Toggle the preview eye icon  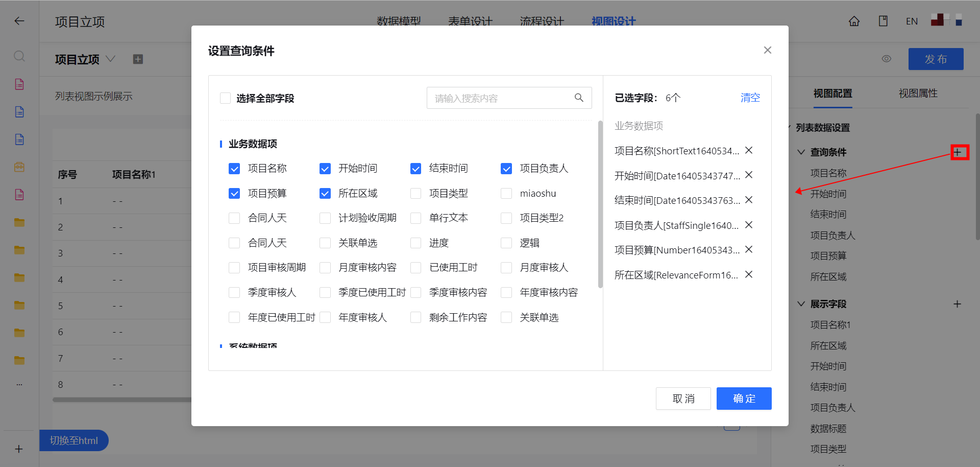(887, 59)
